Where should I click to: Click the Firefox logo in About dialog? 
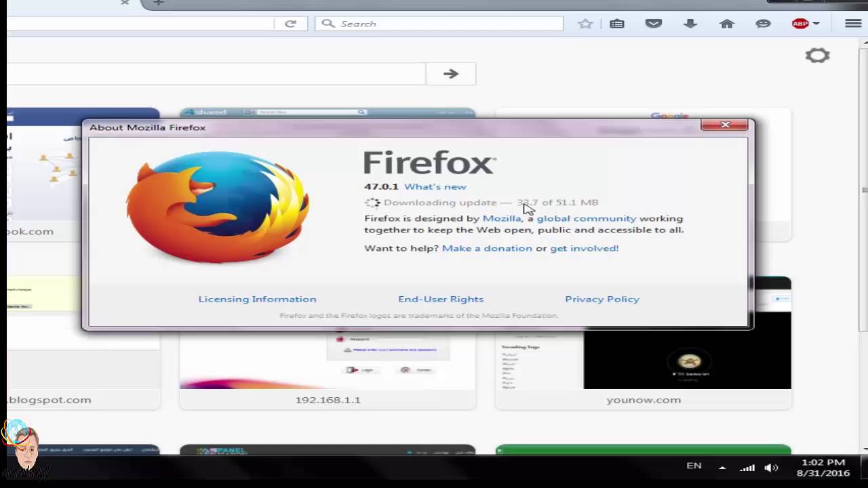(x=217, y=207)
